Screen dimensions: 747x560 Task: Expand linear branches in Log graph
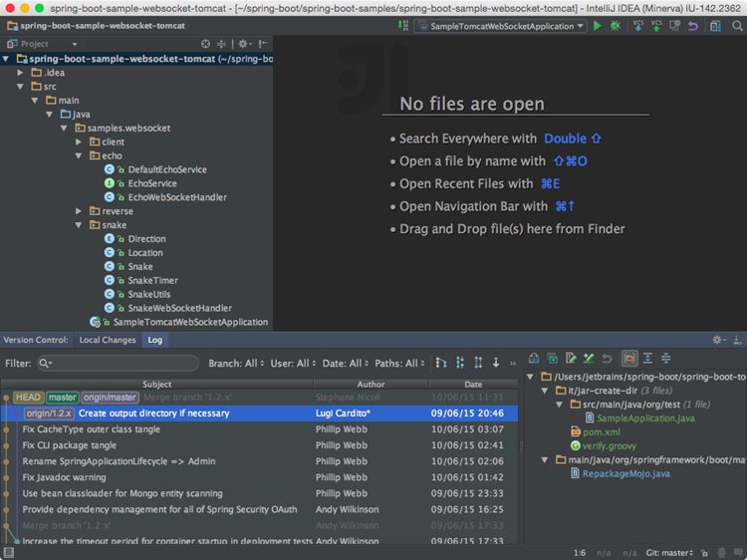click(x=478, y=363)
